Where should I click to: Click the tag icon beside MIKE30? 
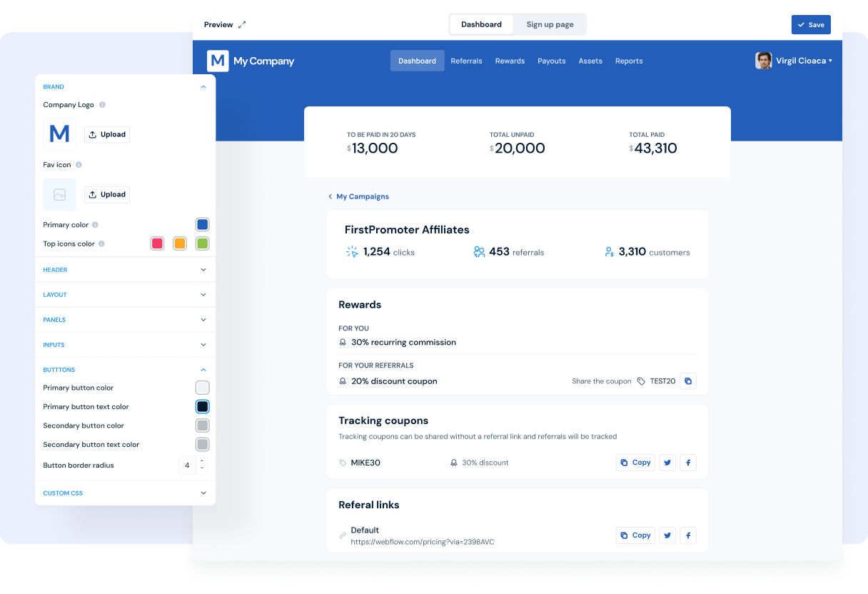coord(343,463)
